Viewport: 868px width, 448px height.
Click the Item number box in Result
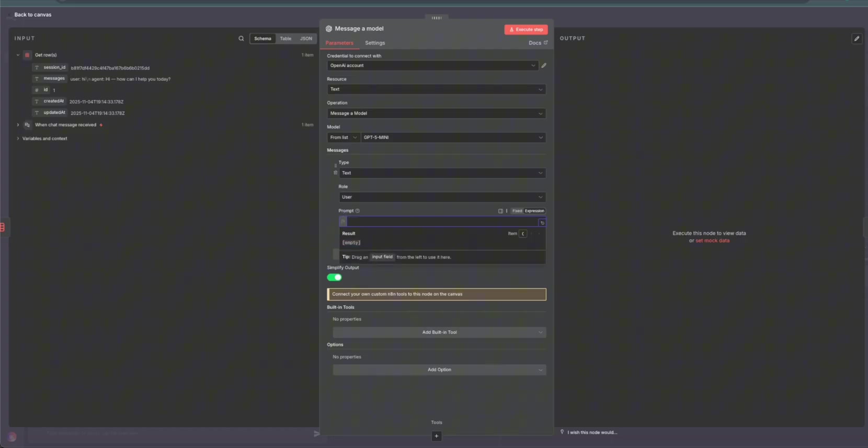(523, 234)
